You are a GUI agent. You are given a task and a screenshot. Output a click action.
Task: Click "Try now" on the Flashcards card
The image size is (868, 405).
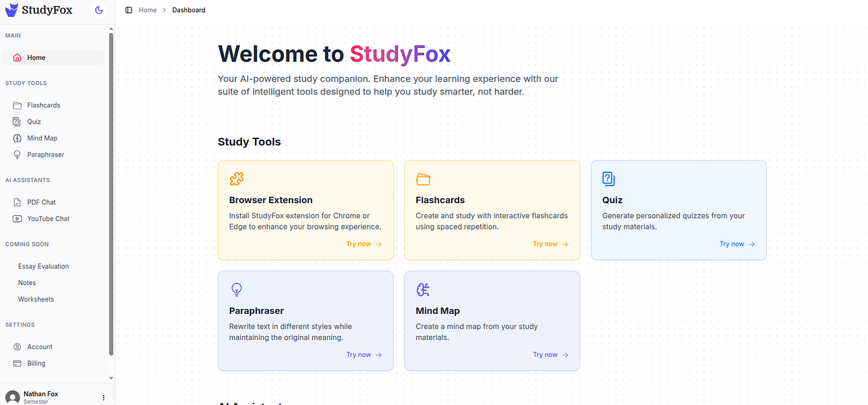(x=550, y=244)
